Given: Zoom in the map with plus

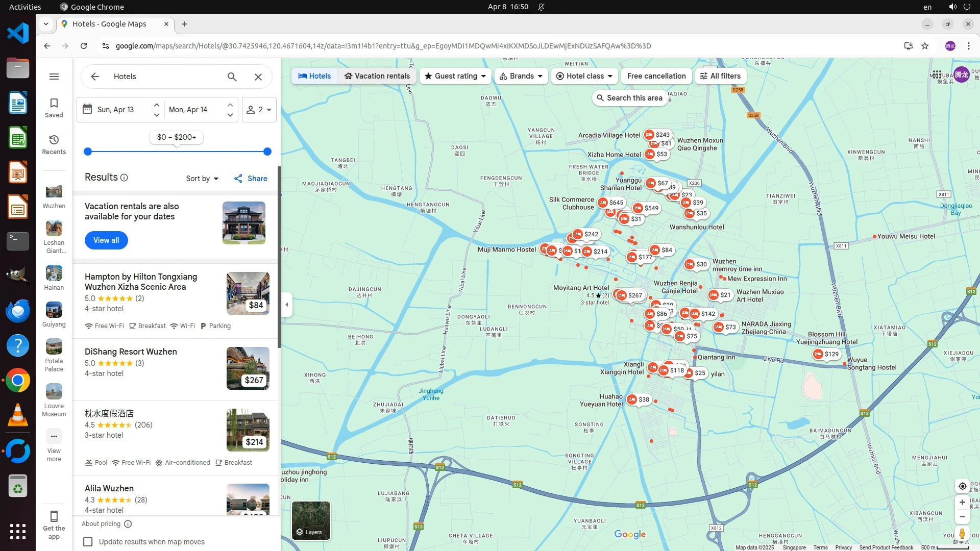Looking at the screenshot, I should (962, 503).
